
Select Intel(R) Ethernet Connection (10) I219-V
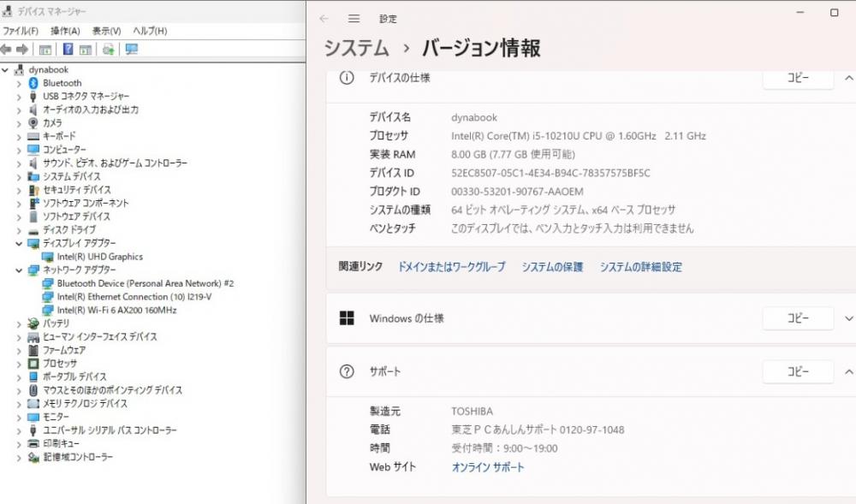click(134, 297)
